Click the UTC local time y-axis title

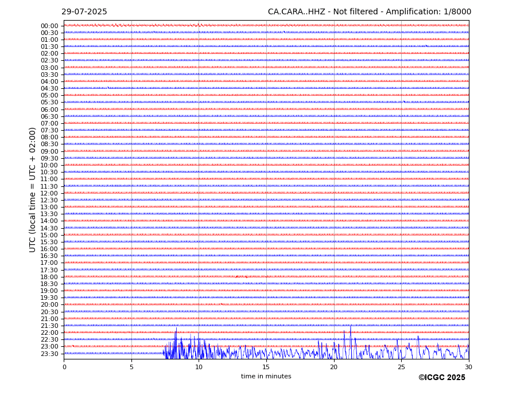click(32, 190)
